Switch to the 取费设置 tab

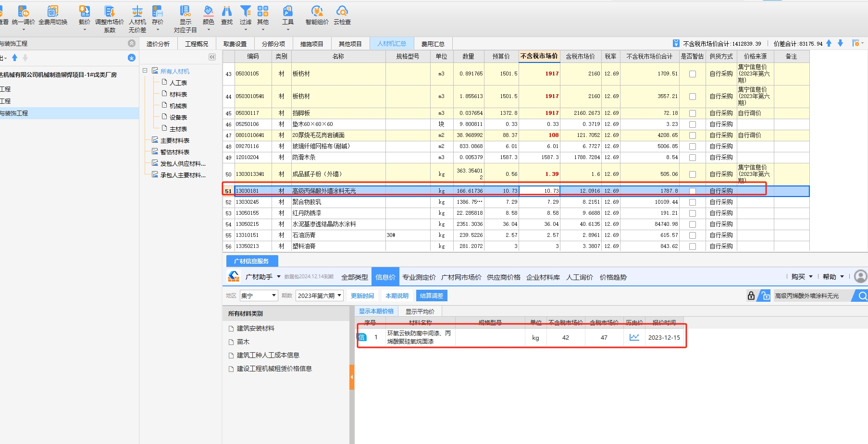(x=235, y=44)
